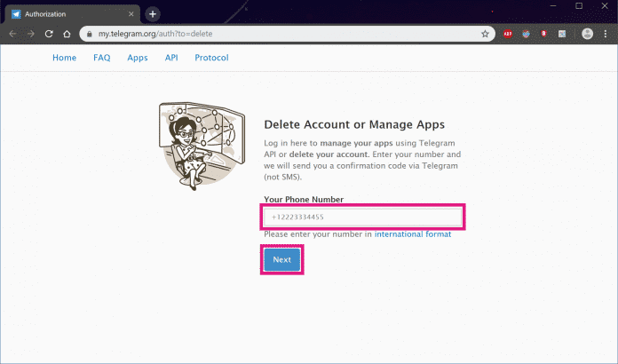
Task: Open the Chrome three-dot menu
Action: pyautogui.click(x=606, y=34)
